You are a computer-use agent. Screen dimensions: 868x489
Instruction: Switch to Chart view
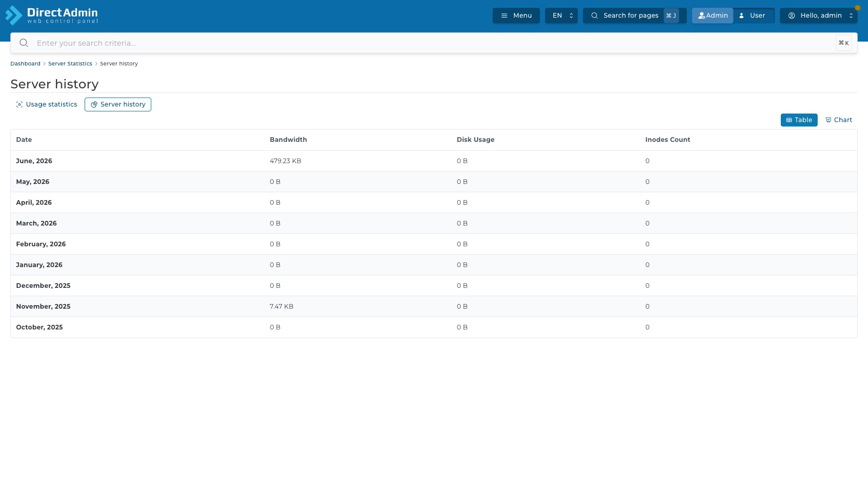[x=839, y=120]
